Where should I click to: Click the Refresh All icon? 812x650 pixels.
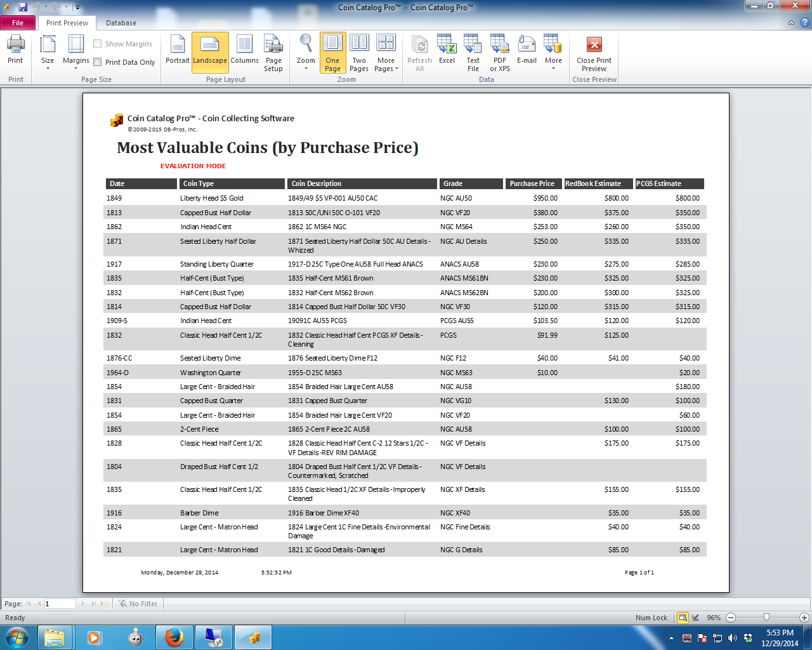point(419,53)
